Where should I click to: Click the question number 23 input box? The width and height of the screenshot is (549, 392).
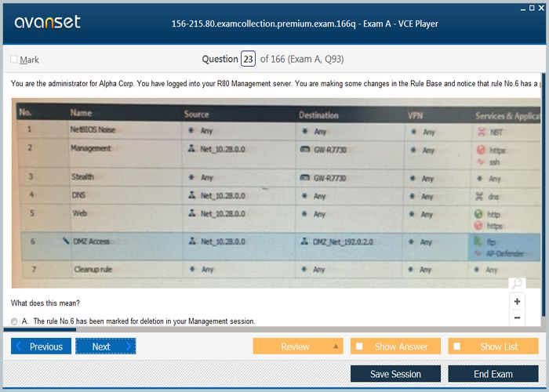[248, 60]
